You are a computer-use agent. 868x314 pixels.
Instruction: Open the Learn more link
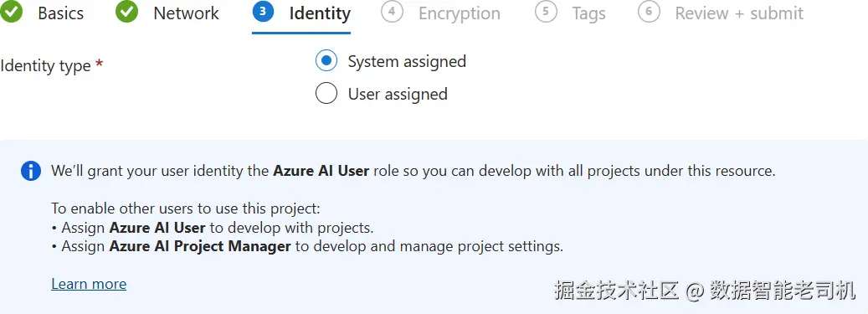89,284
